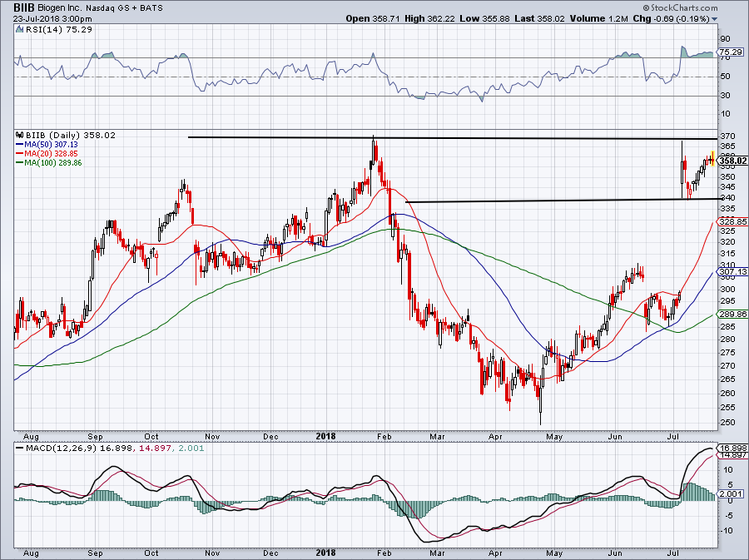Open the blue dropdown arrow beside Chg
749x560 pixels.
[715, 19]
